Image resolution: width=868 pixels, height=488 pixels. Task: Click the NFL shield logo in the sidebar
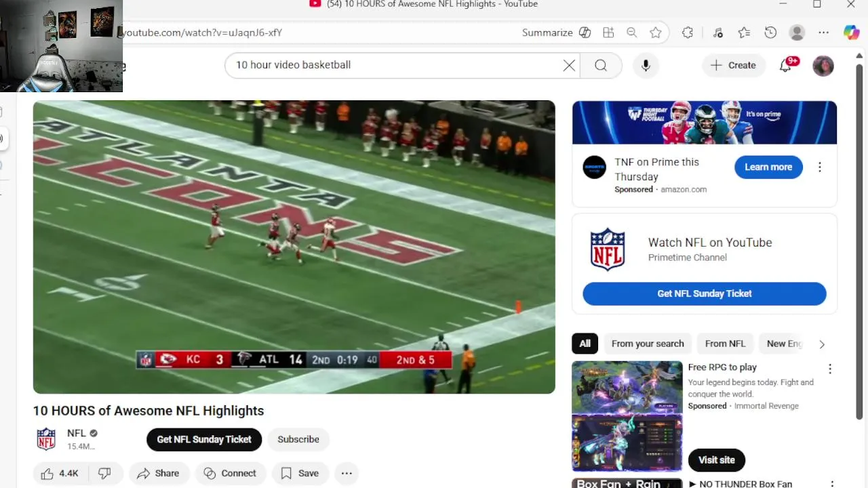tap(608, 249)
